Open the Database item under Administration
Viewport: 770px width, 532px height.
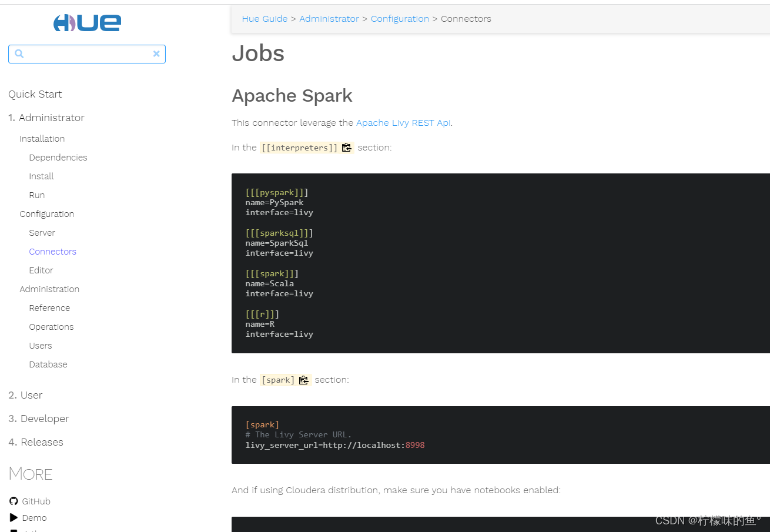(x=48, y=364)
